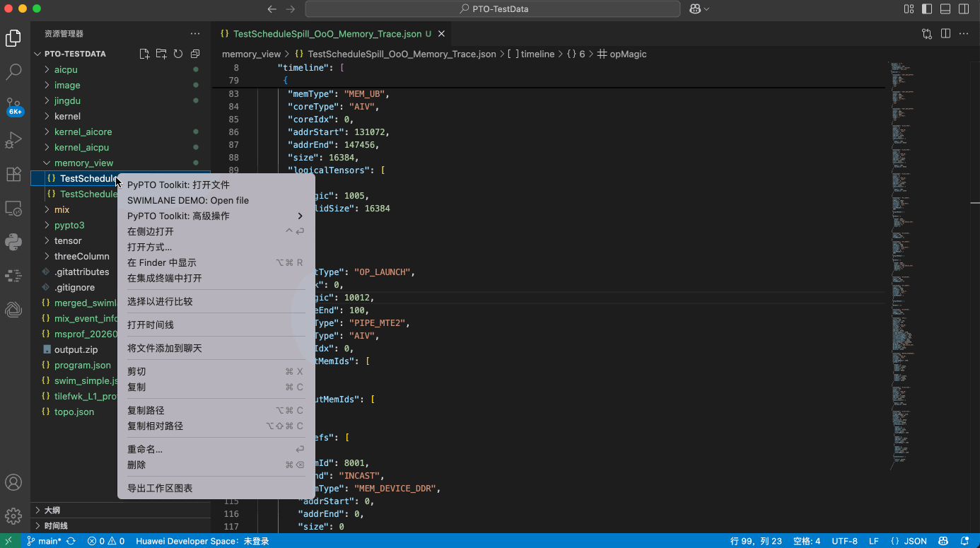Screen dimensions: 980x548
Task: Go forward with navigation arrow
Action: (x=291, y=9)
